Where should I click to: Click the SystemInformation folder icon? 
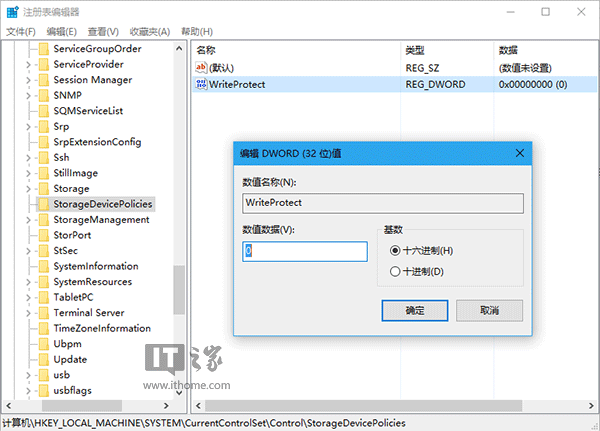click(x=44, y=266)
